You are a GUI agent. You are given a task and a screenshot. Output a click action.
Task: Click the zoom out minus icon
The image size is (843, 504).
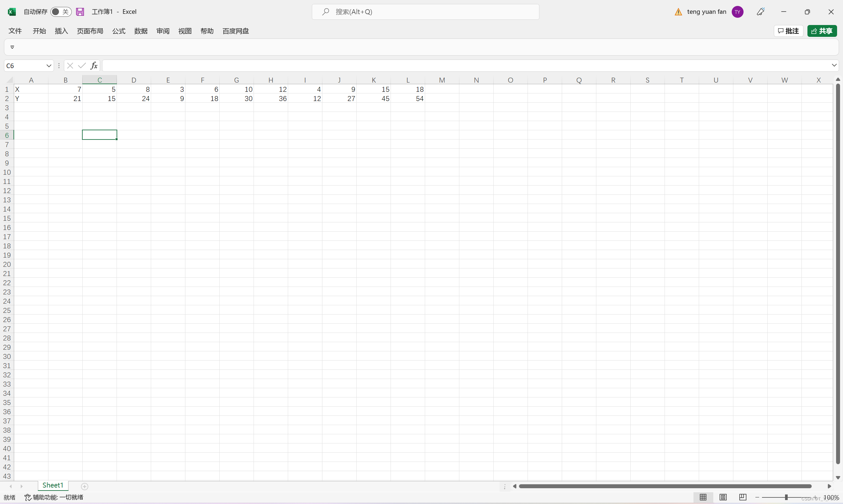pyautogui.click(x=757, y=497)
